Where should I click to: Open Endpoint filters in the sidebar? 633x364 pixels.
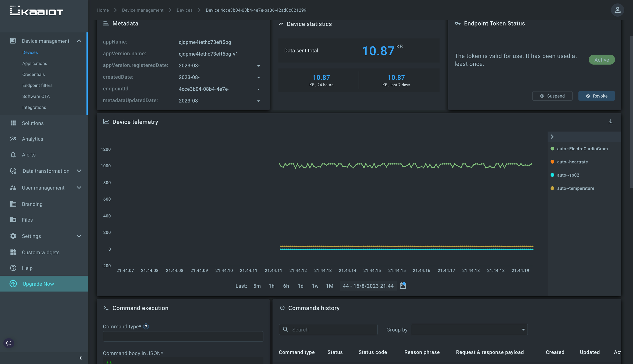[x=37, y=85]
